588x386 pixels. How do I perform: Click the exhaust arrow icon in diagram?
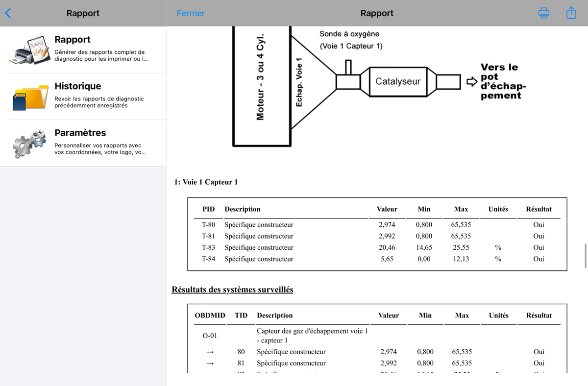pos(471,82)
